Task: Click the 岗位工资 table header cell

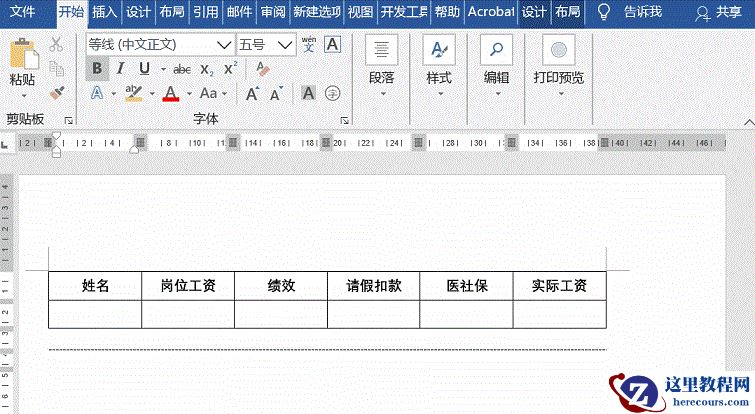Action: pyautogui.click(x=188, y=285)
